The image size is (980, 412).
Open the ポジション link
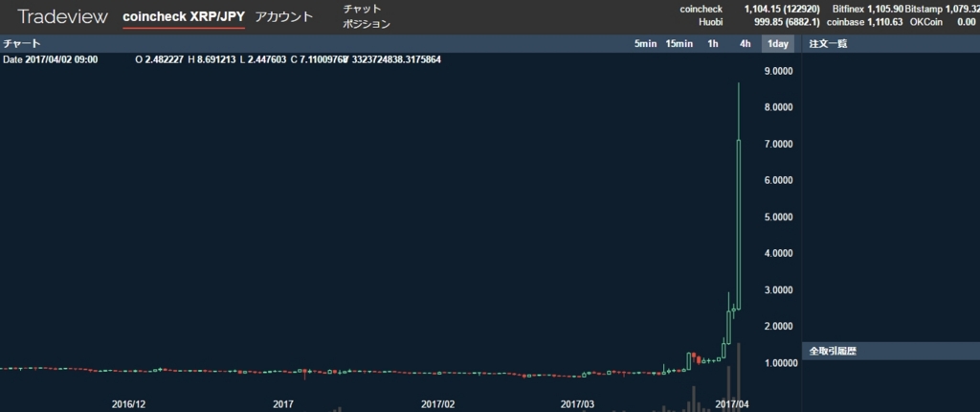[x=367, y=24]
